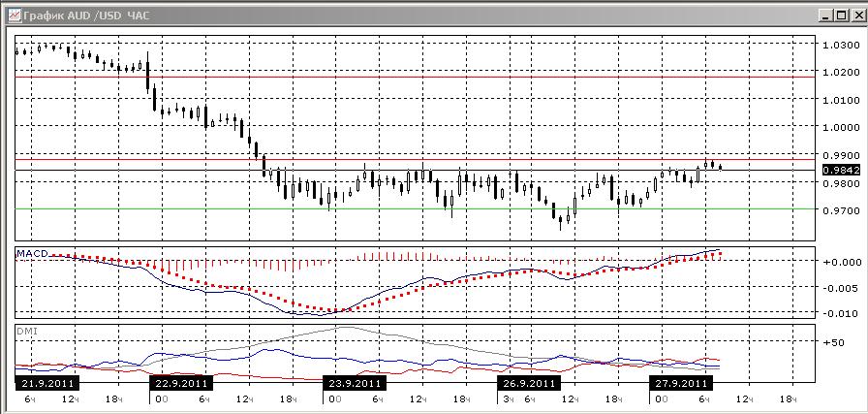Click the -0.010 MACD scale label
This screenshot has width=868, height=414.
click(842, 314)
